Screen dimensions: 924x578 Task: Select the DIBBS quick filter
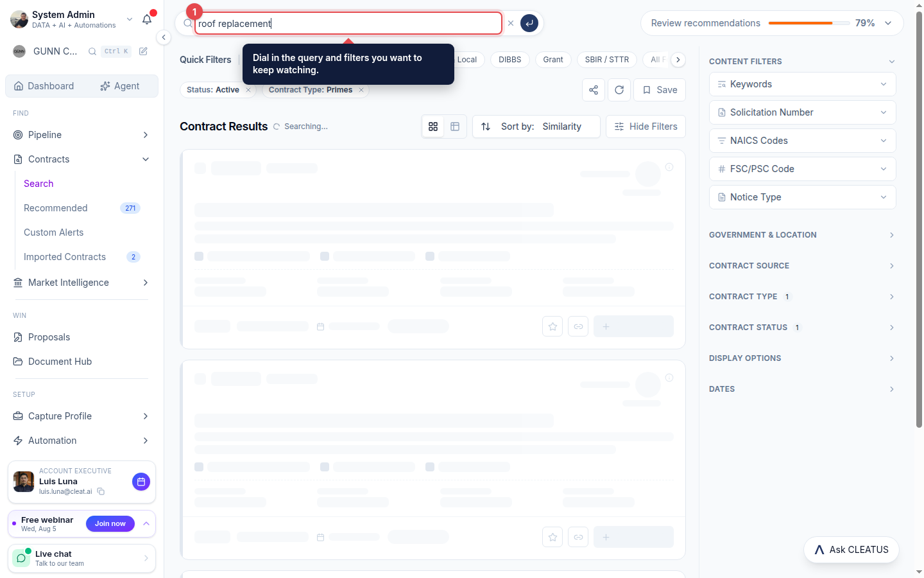(510, 60)
